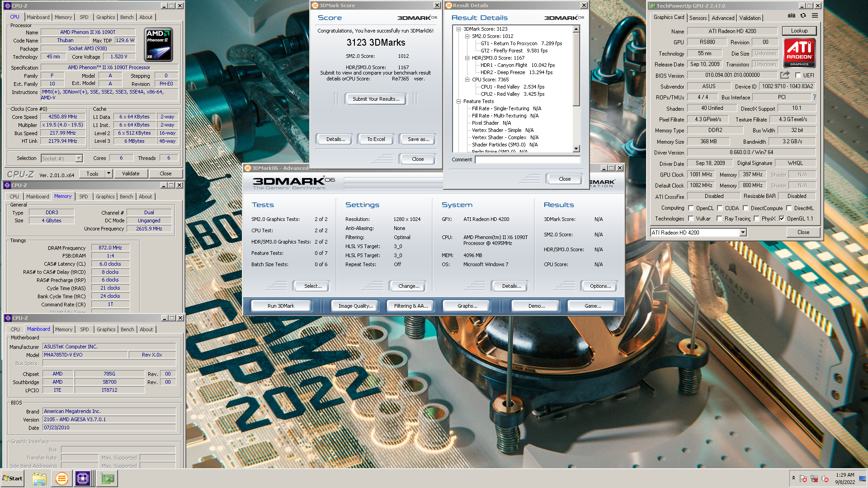Image resolution: width=868 pixels, height=488 pixels.
Task: Click the To Excel button
Action: point(376,139)
